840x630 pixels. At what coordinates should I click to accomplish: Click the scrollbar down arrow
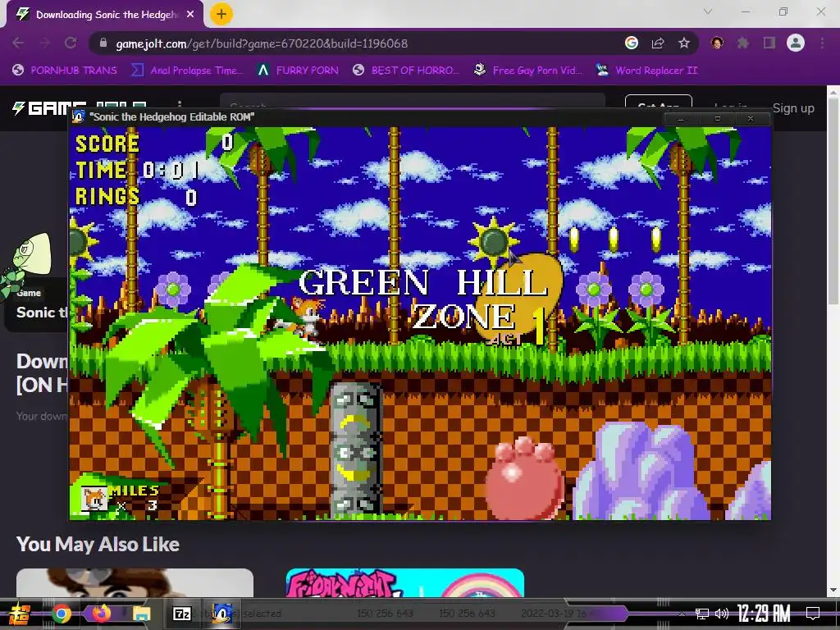[833, 591]
